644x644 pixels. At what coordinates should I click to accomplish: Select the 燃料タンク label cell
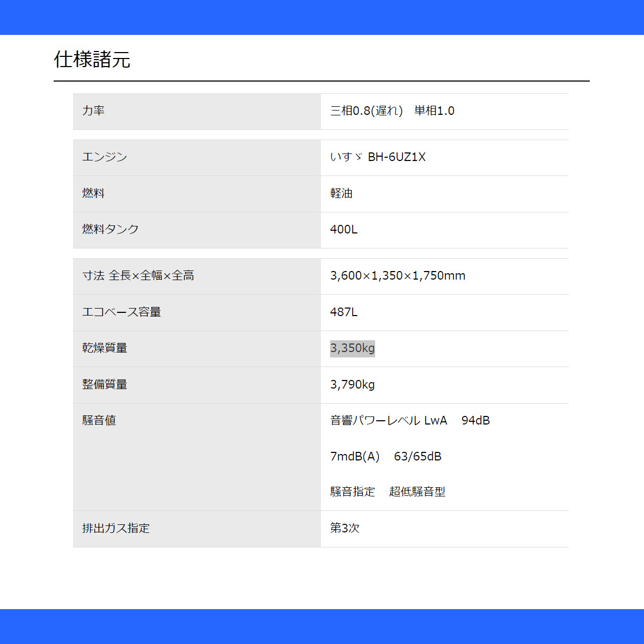coord(197,230)
